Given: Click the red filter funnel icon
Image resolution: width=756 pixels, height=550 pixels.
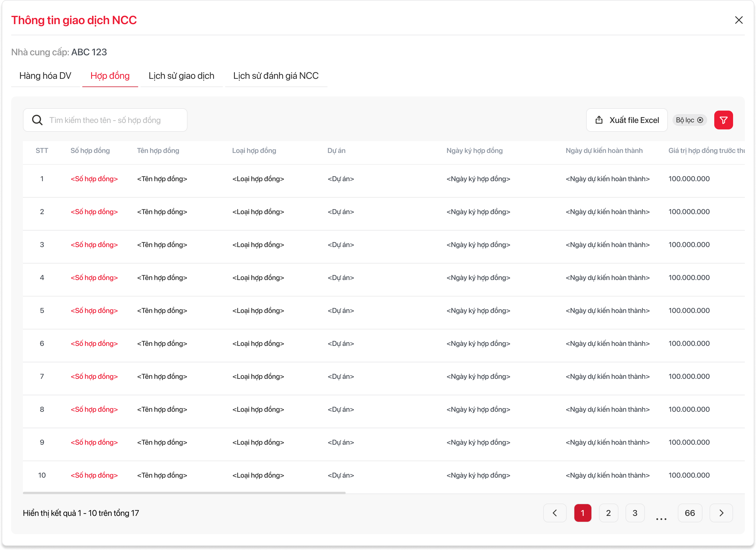Looking at the screenshot, I should coord(723,120).
